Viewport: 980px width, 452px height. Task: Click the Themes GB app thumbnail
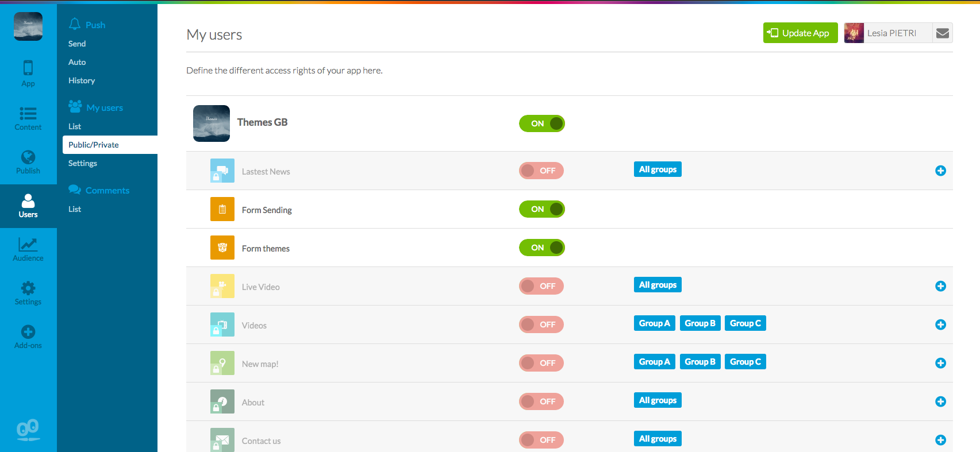[x=212, y=123]
